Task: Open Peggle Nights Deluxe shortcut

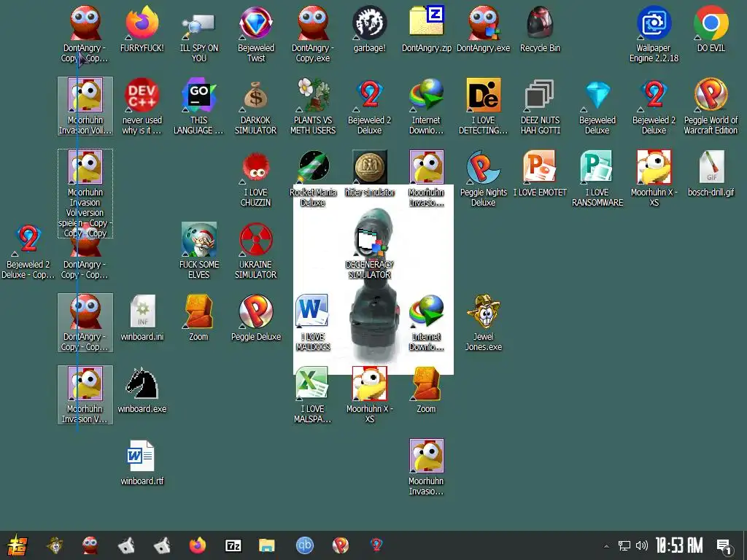Action: (x=483, y=179)
